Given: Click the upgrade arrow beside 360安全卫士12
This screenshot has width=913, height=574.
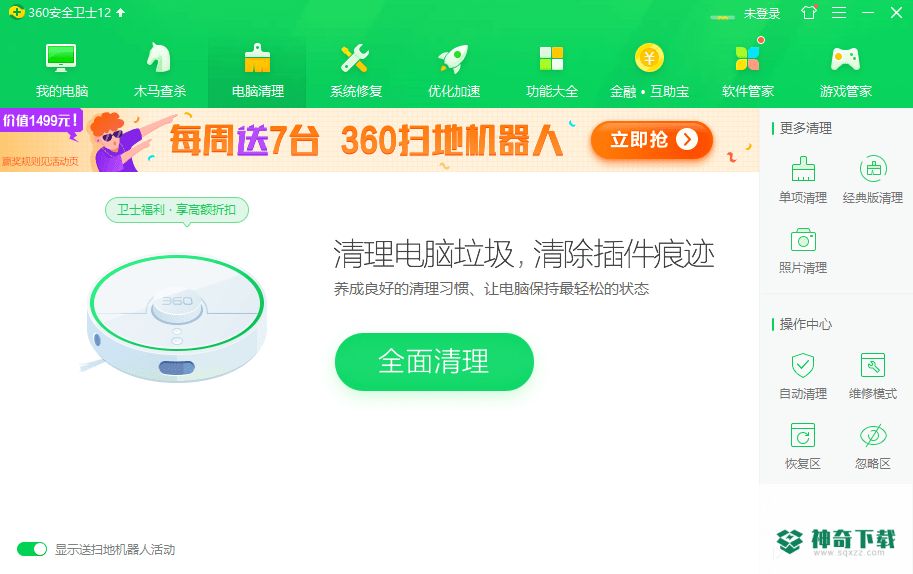Looking at the screenshot, I should [121, 12].
